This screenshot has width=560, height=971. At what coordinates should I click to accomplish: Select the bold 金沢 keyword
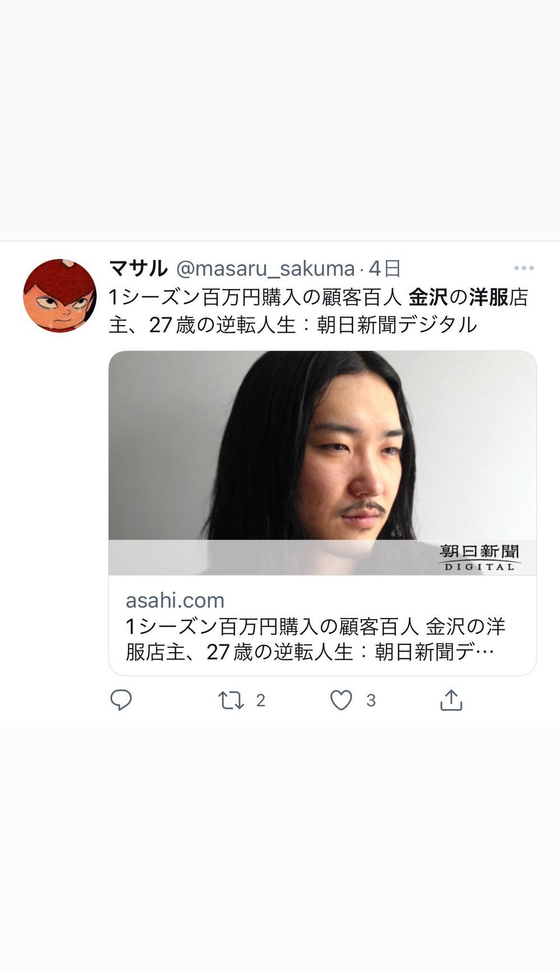[x=428, y=298]
